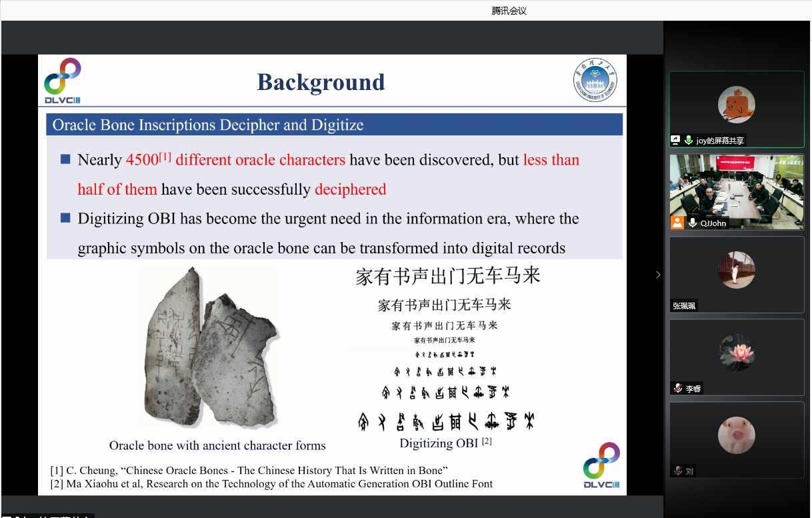The width and height of the screenshot is (812, 518).
Task: Click the slide's 'Background' heading
Action: (321, 82)
